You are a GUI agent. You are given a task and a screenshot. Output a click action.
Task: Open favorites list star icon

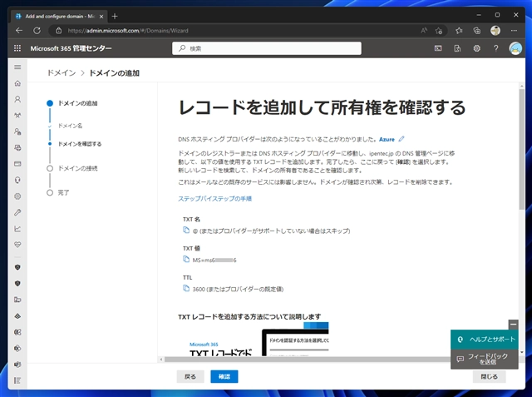point(459,31)
